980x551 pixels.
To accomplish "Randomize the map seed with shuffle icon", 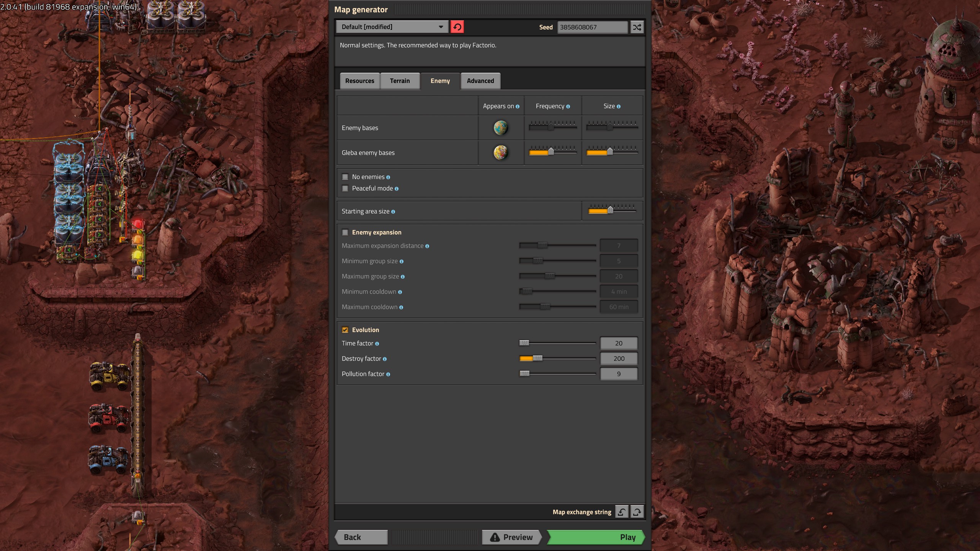I will (637, 27).
